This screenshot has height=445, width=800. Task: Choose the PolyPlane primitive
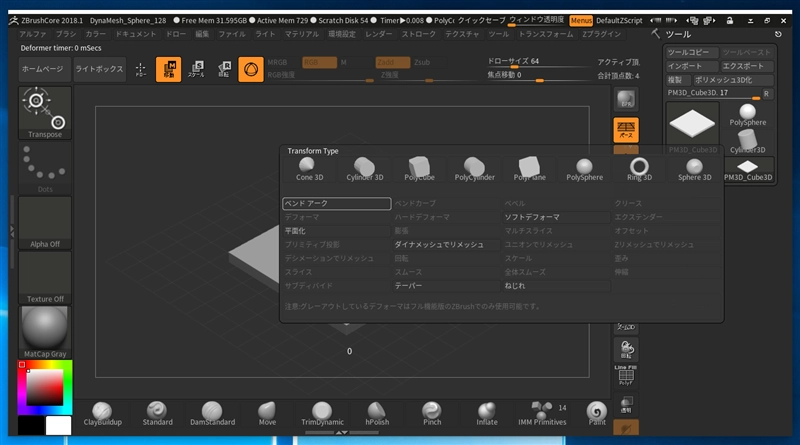pyautogui.click(x=530, y=169)
